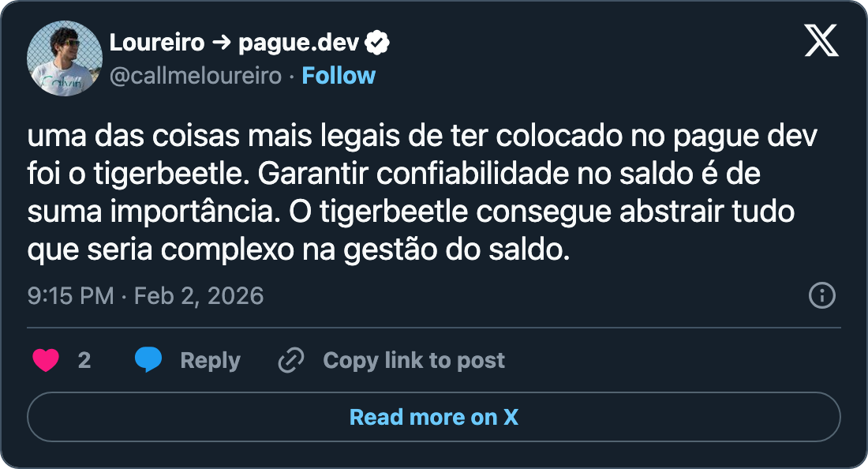Click the like count number 2
This screenshot has width=868, height=469.
click(85, 360)
